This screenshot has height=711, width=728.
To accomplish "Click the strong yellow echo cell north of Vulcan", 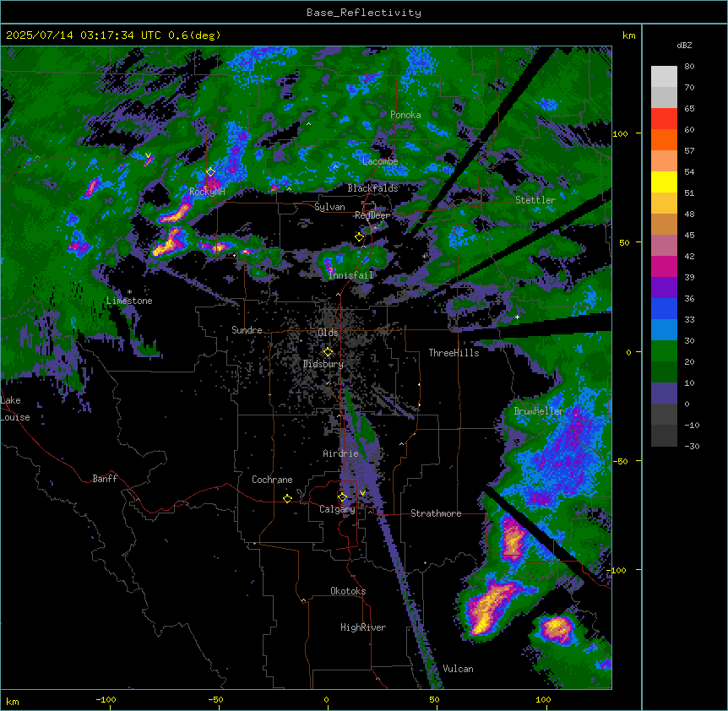I will pos(487,608).
